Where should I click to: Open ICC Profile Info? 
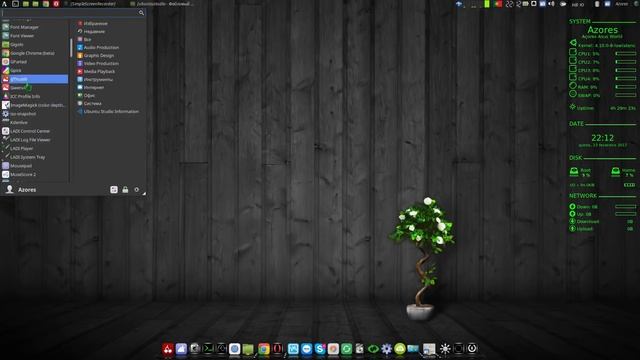click(x=35, y=96)
